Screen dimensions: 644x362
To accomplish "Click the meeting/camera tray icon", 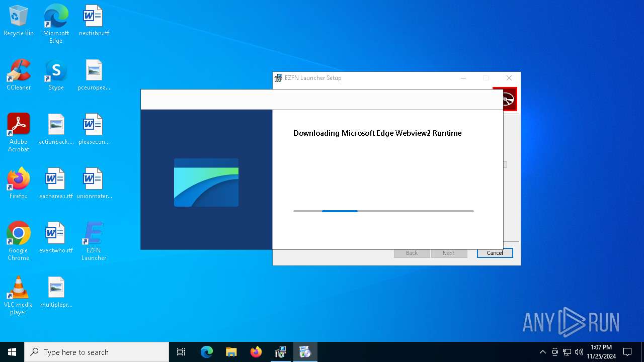I will [x=555, y=352].
